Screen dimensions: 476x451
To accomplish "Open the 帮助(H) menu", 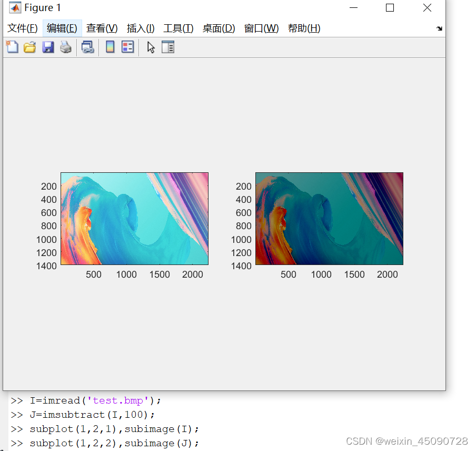I will pos(304,28).
